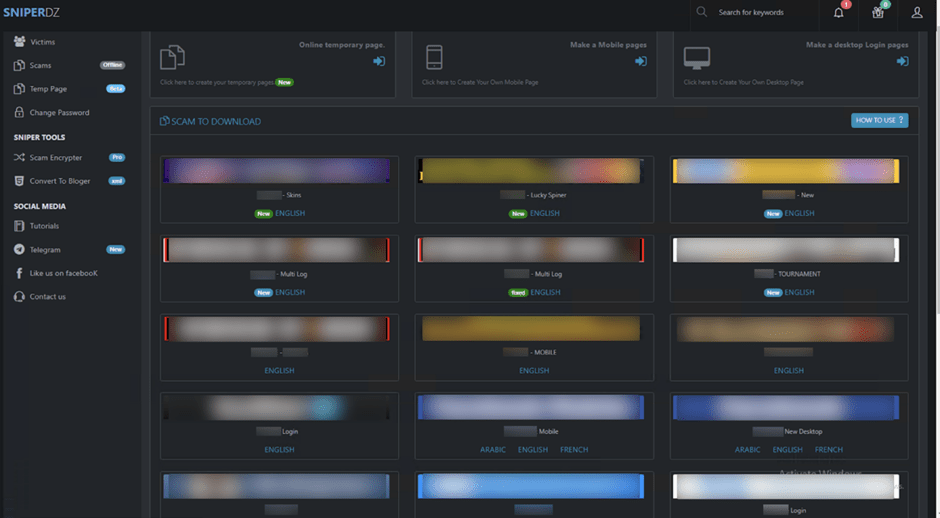Screen dimensions: 940x518
Task: Open the user profile icon in header
Action: [x=917, y=13]
